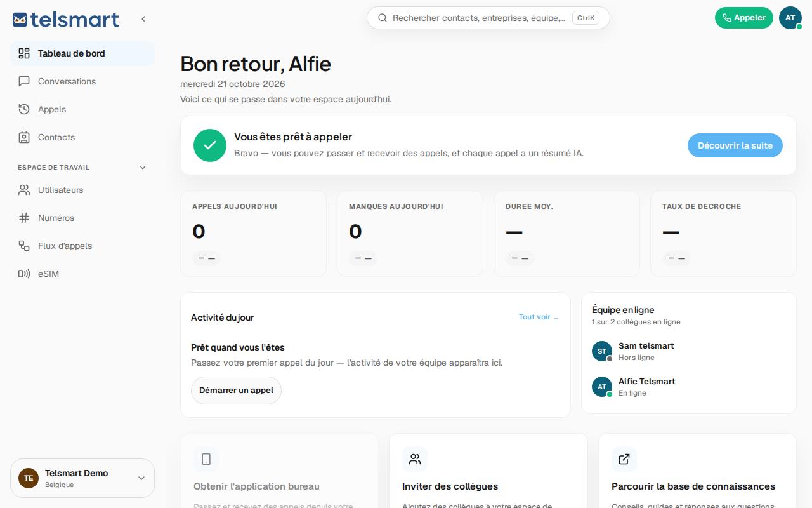Open the Appels history icon

coord(24,109)
